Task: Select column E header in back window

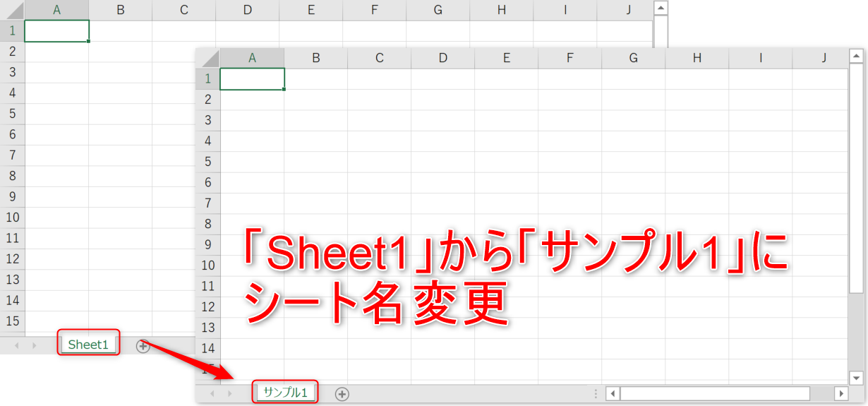Action: pos(311,10)
